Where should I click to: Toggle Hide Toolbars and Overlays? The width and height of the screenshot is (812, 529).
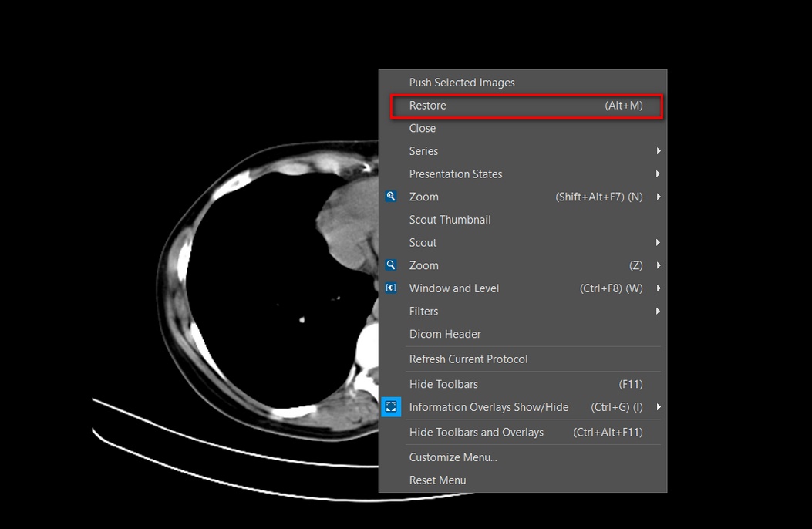pos(476,433)
